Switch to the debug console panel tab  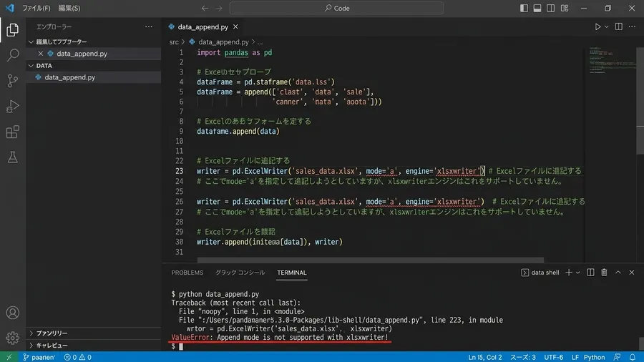click(x=240, y=273)
